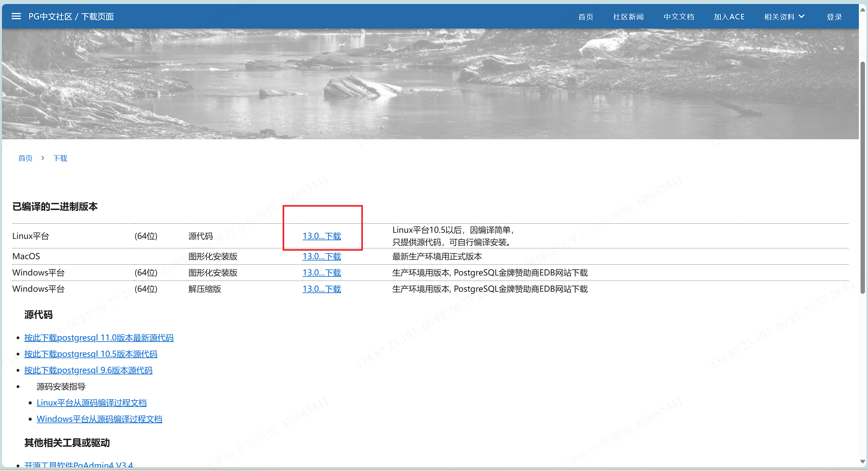Click the 下载 breadcrumb link
Screen dimensions: 868x471
(60, 158)
